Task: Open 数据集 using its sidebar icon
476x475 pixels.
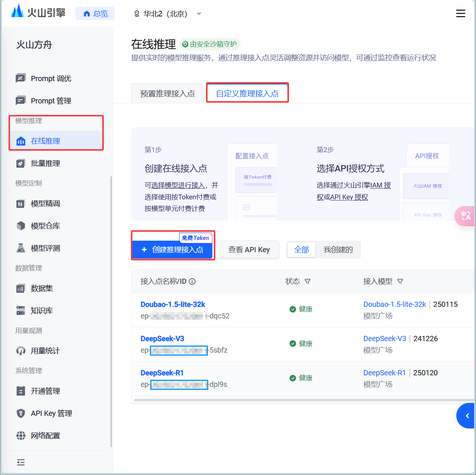Action: click(x=21, y=288)
